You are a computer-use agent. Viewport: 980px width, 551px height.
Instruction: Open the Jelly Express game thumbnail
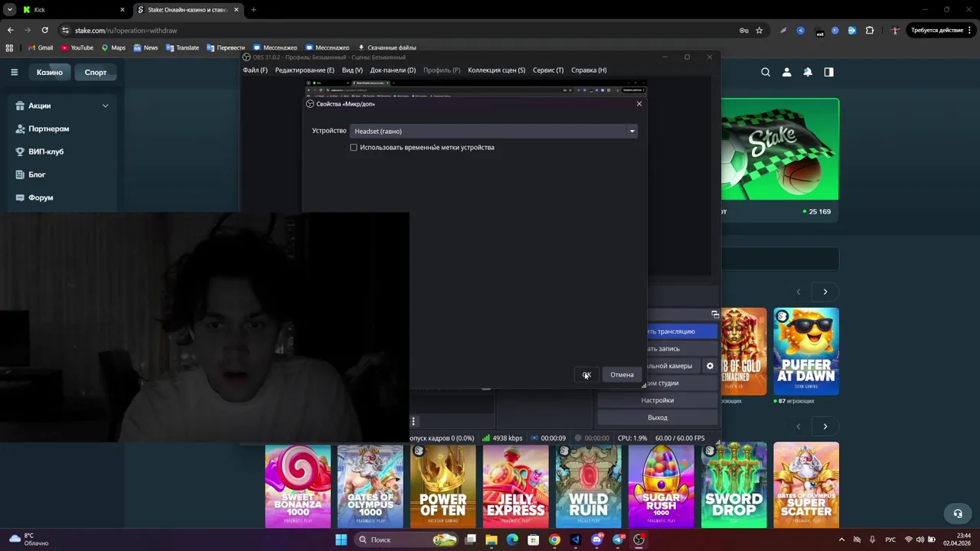pyautogui.click(x=515, y=486)
